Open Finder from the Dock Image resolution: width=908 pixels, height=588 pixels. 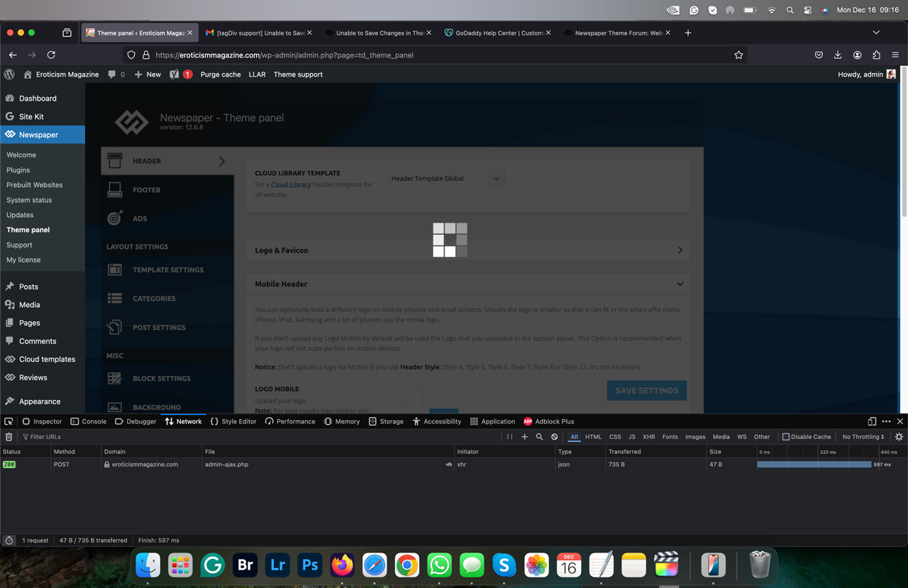(148, 565)
